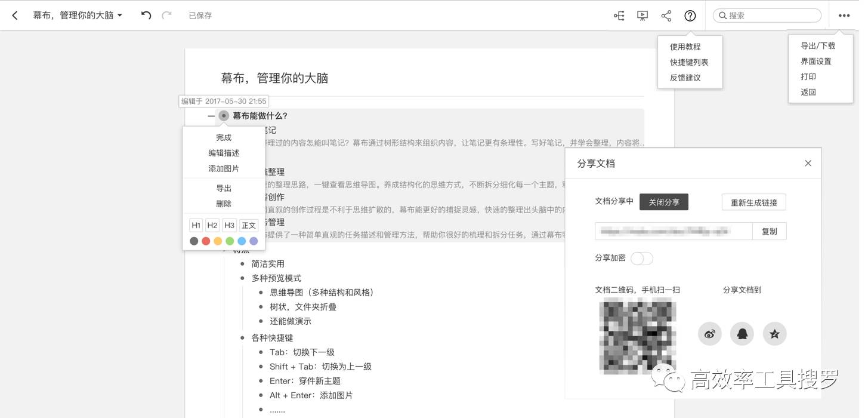
Task: Redo the last undone edit
Action: (166, 16)
